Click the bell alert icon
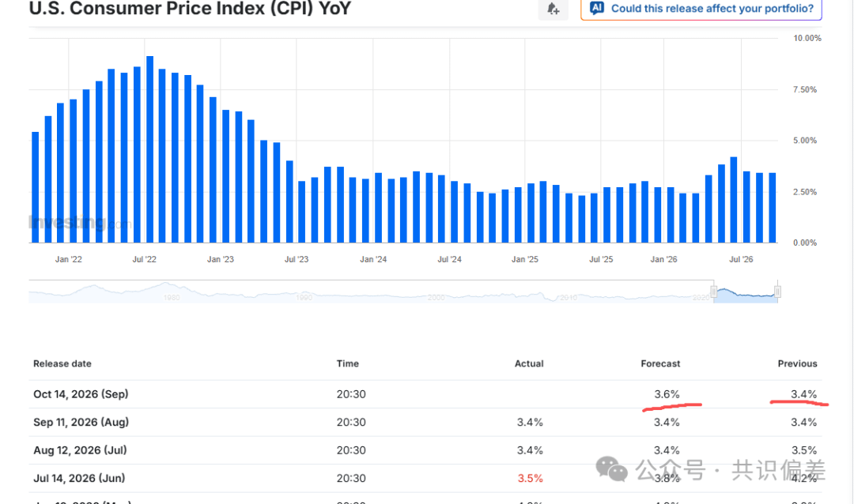Viewport: 854px width, 504px height. pyautogui.click(x=553, y=9)
